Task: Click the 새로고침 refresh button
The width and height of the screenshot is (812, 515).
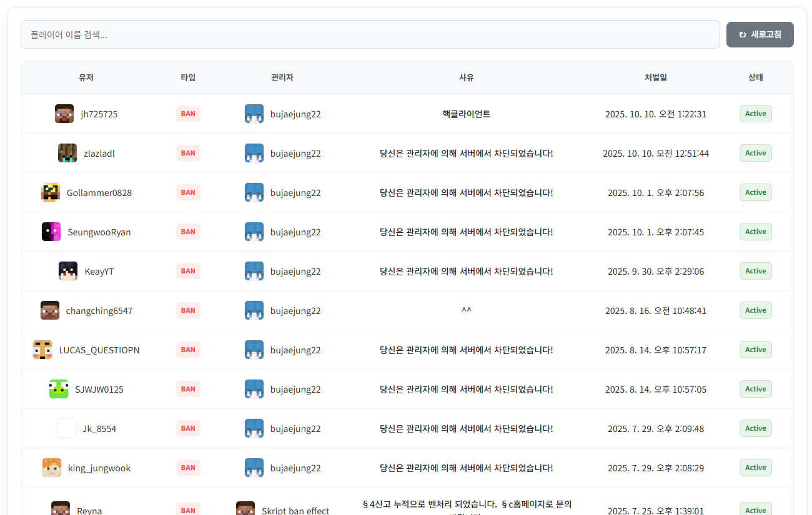Action: click(x=760, y=34)
